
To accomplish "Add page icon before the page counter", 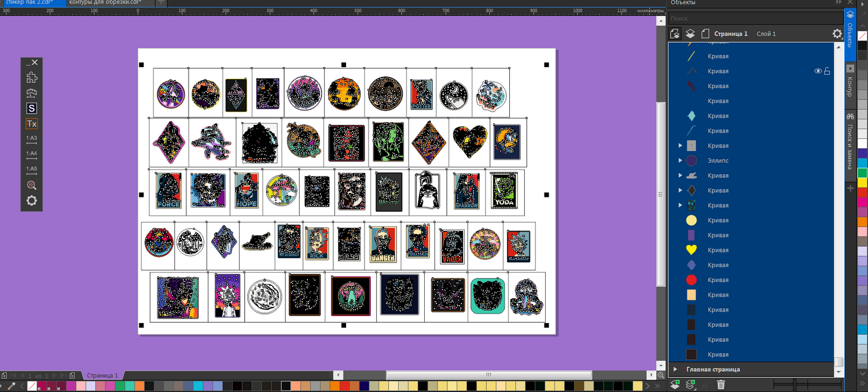I will (4, 376).
